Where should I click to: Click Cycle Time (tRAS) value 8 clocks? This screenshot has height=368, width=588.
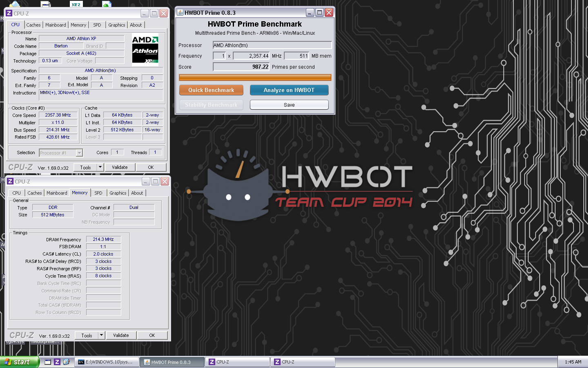(104, 276)
